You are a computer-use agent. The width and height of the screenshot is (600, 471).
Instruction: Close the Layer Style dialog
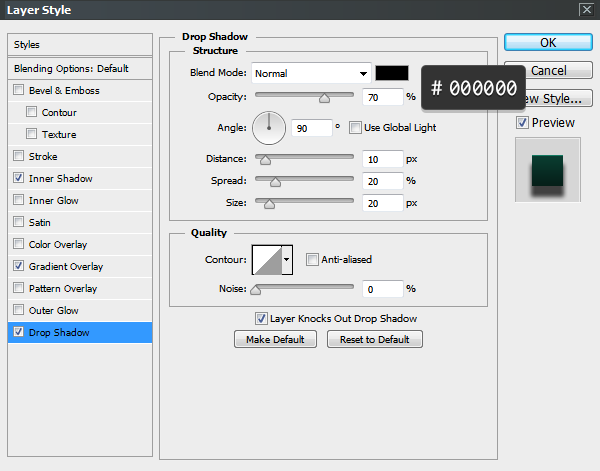pos(585,10)
